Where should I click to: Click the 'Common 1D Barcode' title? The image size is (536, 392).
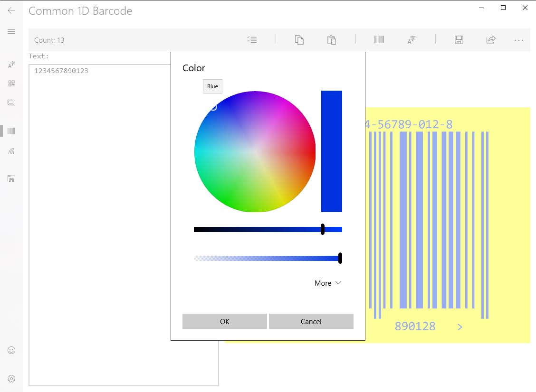click(80, 11)
